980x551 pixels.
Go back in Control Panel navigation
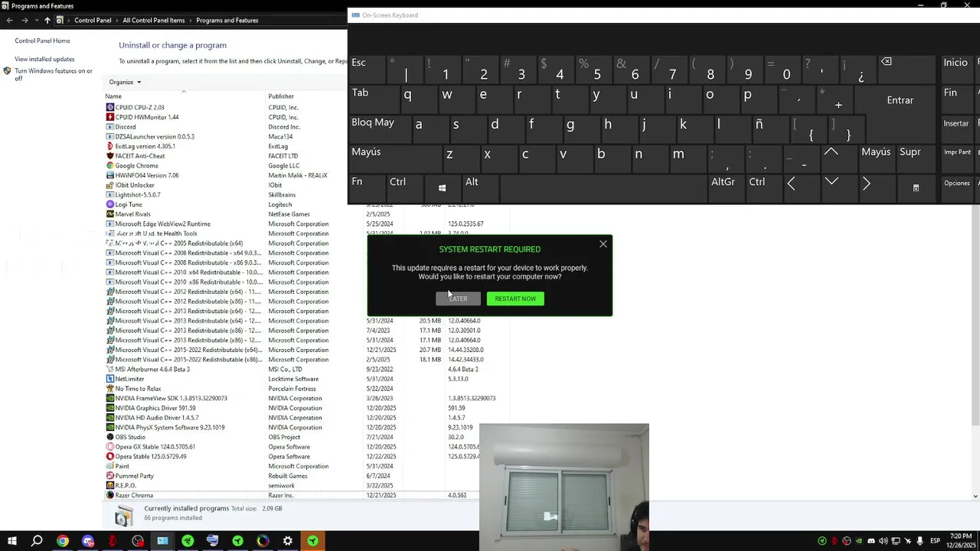(9, 20)
